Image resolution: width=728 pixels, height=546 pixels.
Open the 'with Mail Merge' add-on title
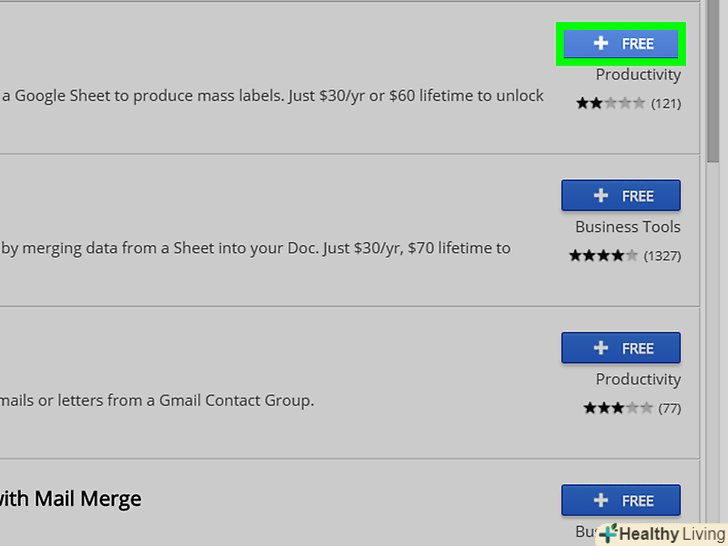coord(70,498)
